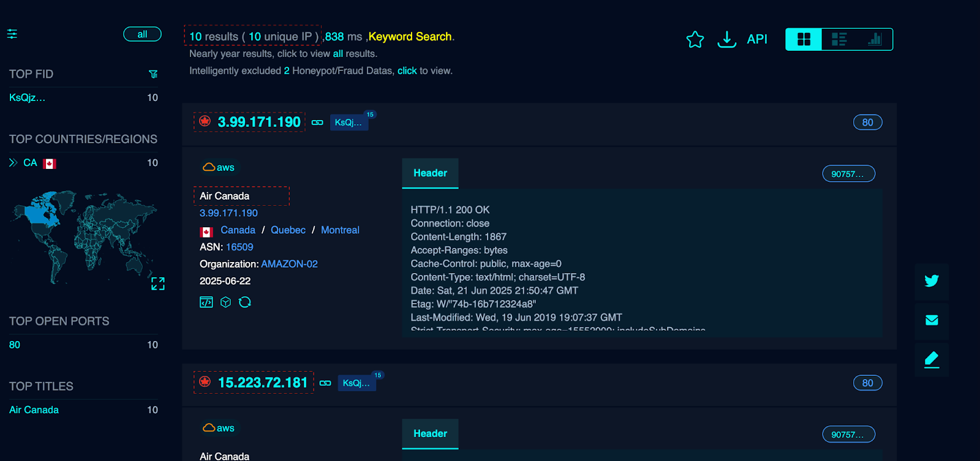980x461 pixels.
Task: Click 'all' to view all results
Action: pos(337,54)
